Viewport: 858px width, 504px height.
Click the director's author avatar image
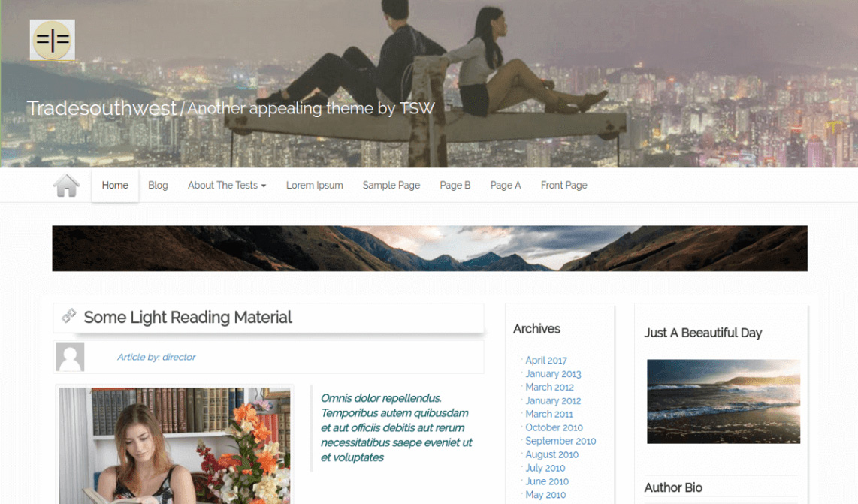click(x=70, y=357)
